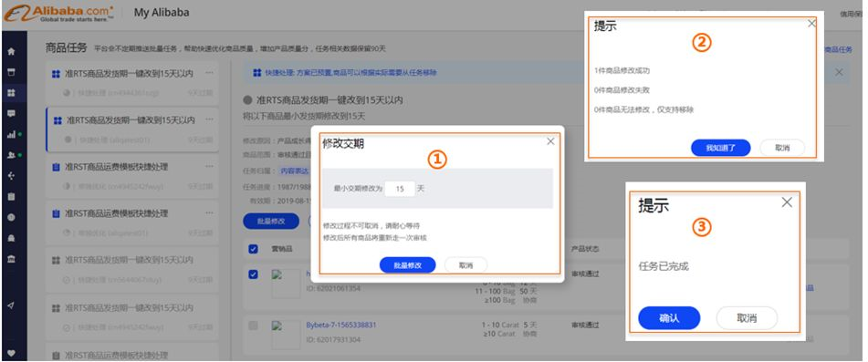
Task: Open the store icon below home in sidebar
Action: 11,72
